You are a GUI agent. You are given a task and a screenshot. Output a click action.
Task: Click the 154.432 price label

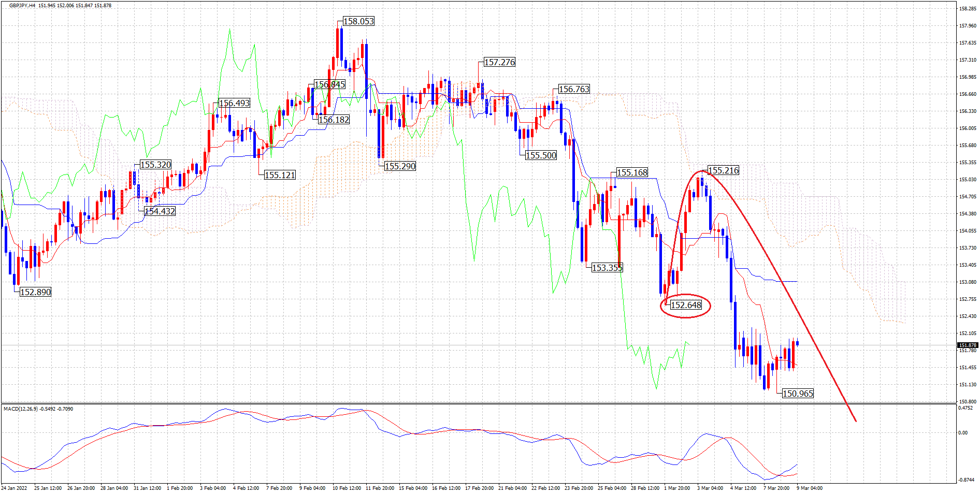[160, 211]
